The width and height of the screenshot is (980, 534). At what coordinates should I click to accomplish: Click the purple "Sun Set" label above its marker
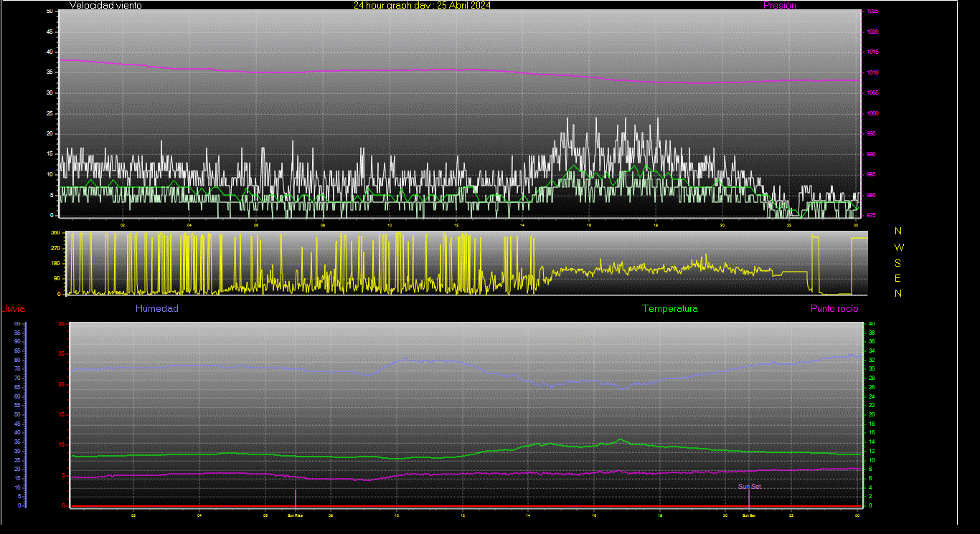pos(749,487)
